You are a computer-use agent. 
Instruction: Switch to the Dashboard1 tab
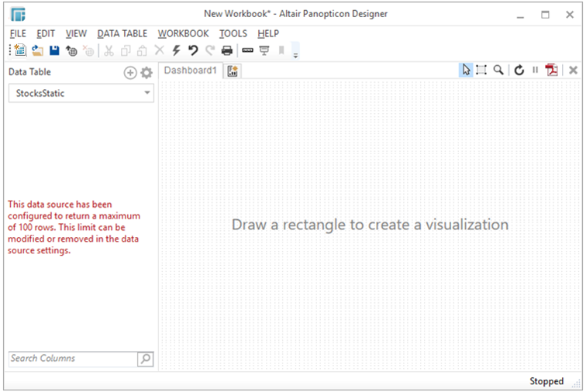[x=190, y=70]
